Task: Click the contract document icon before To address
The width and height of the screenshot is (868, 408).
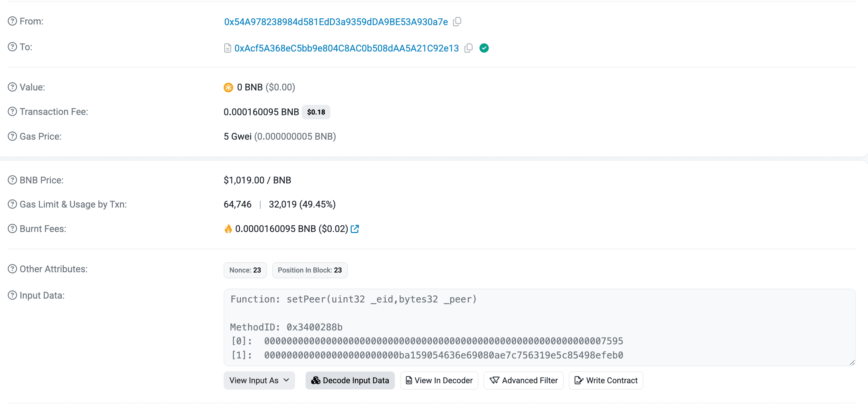Action: [227, 48]
